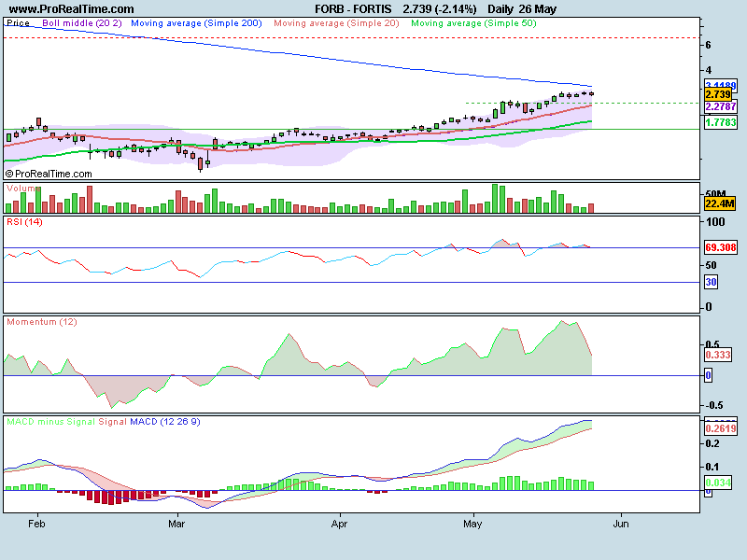The width and height of the screenshot is (747, 560).
Task: Click the red 69.308 RSI value tag
Action: [720, 247]
